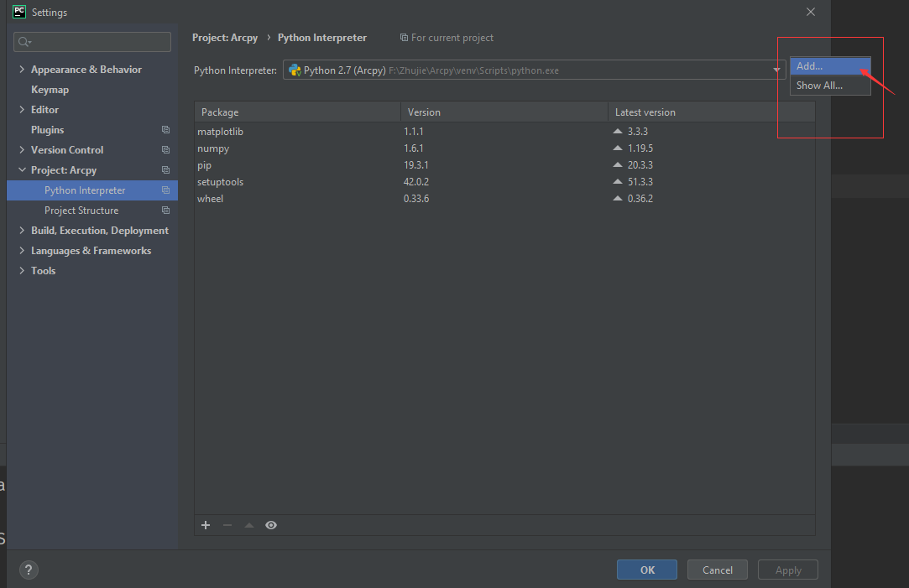Viewport: 909px width, 588px height.
Task: Click the Install package plus icon
Action: pos(206,524)
